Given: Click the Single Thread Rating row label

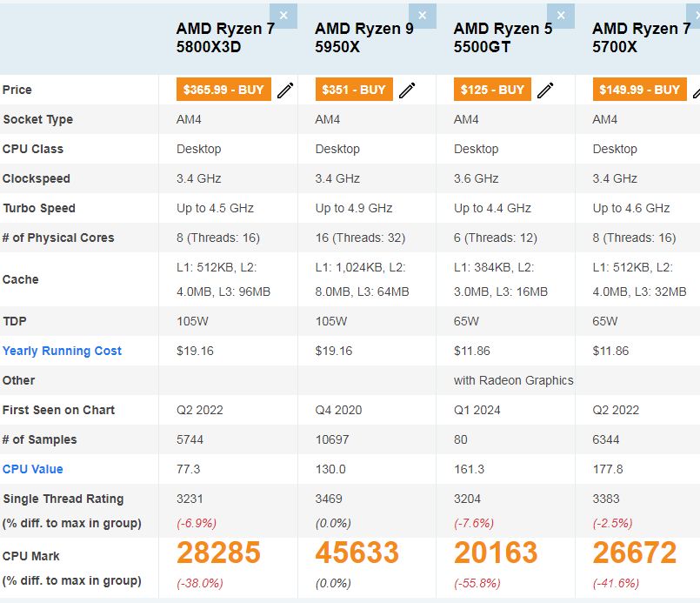Looking at the screenshot, I should (x=63, y=499).
